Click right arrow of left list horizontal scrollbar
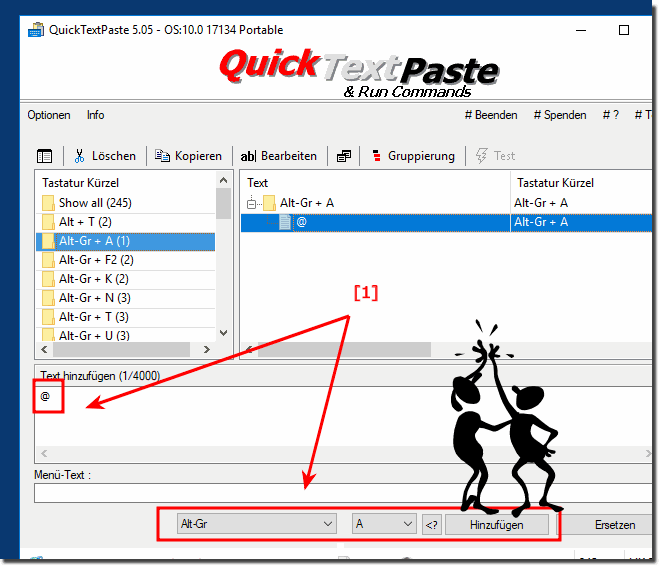Viewport: 659px width, 566px height. point(206,350)
